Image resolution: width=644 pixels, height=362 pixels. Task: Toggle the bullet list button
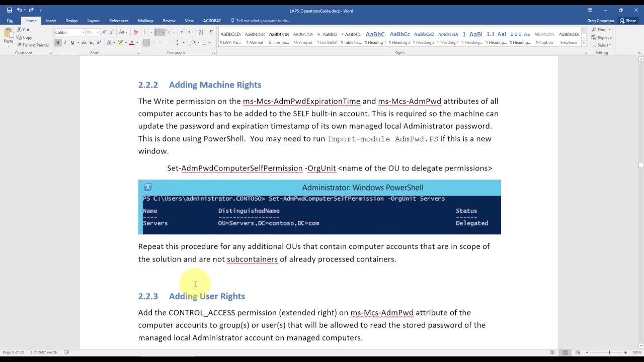(145, 32)
